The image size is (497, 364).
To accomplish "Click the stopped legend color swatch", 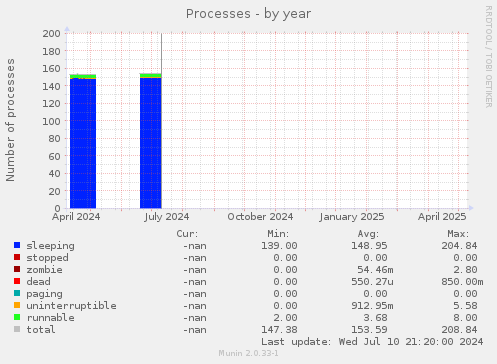I will tap(17, 257).
